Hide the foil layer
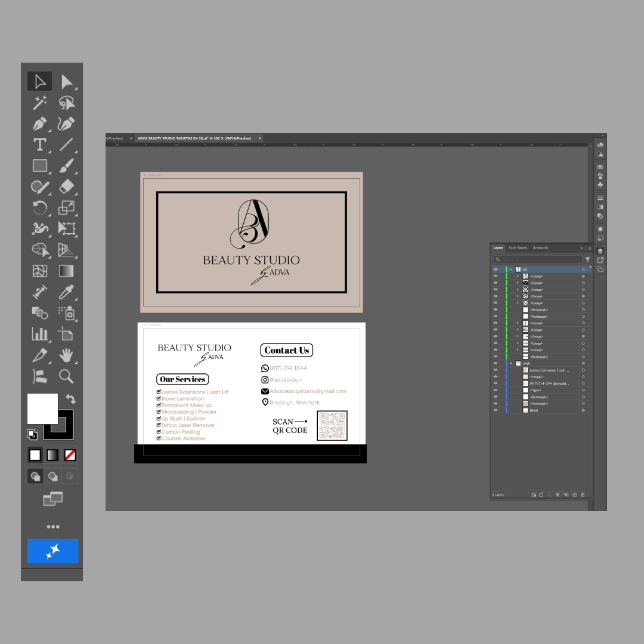Image resolution: width=644 pixels, height=644 pixels. 496,269
